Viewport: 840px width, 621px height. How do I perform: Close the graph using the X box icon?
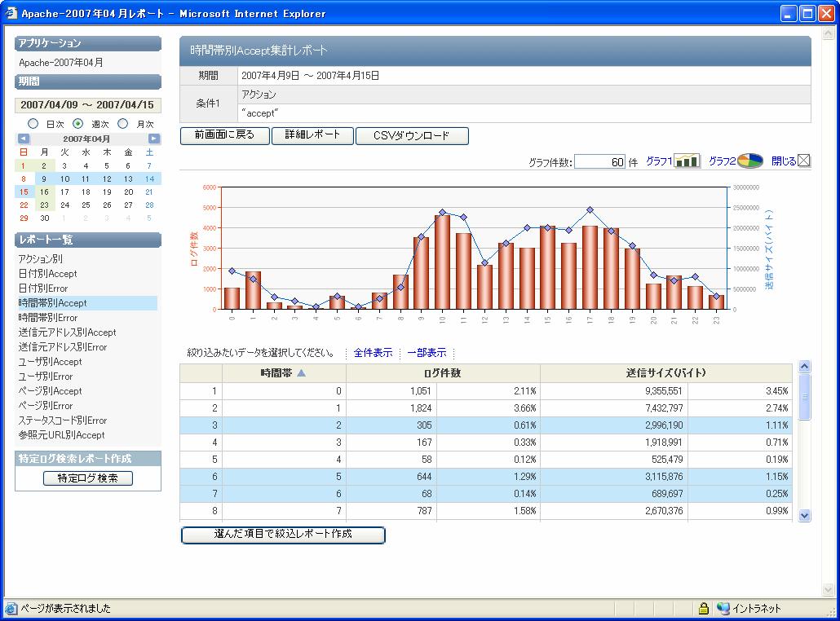coord(803,161)
